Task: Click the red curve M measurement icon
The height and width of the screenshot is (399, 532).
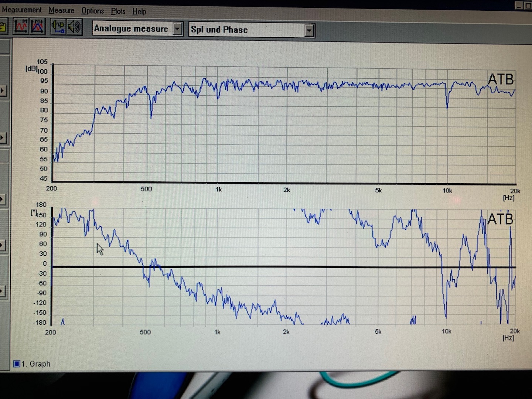Action: point(21,27)
